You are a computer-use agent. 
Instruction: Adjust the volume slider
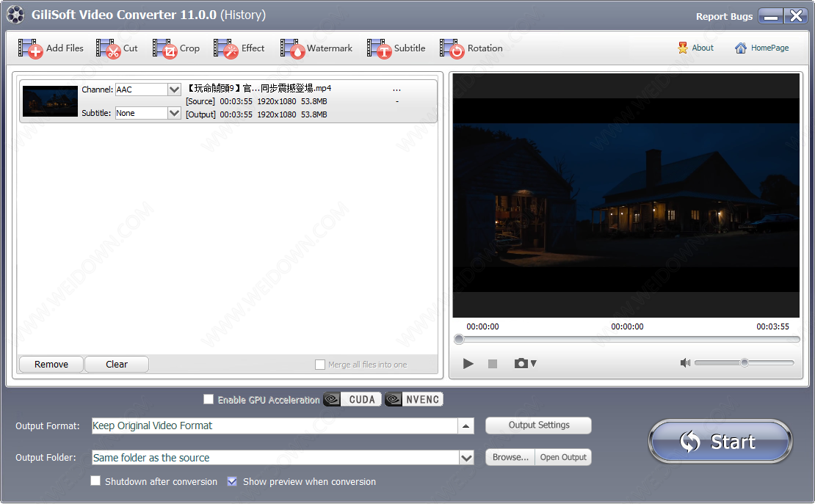pos(744,362)
